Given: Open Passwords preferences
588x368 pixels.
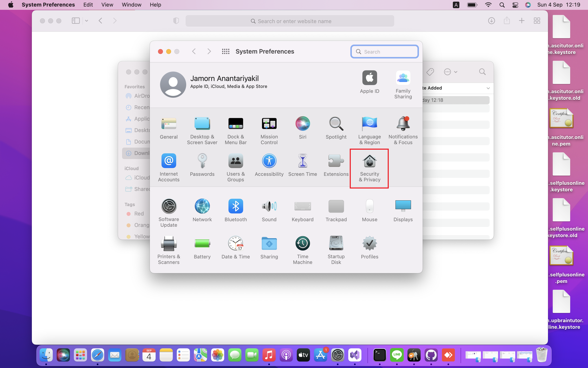Looking at the screenshot, I should 202,165.
